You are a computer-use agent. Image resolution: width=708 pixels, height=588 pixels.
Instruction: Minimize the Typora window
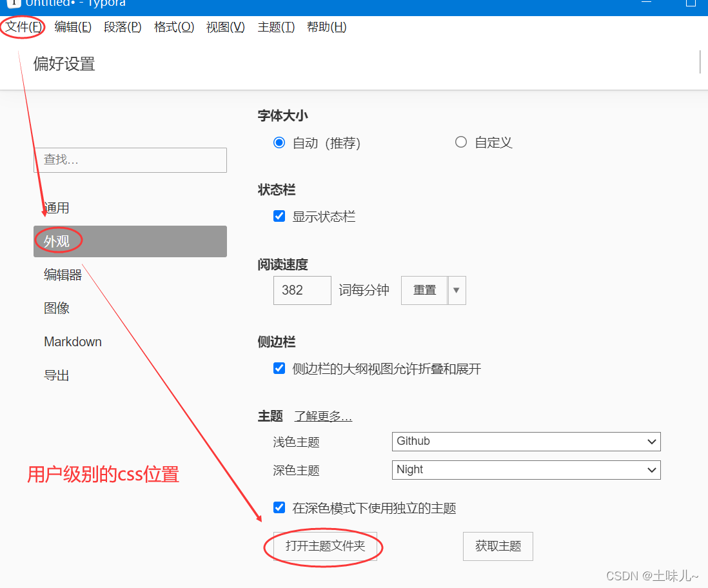647,3
